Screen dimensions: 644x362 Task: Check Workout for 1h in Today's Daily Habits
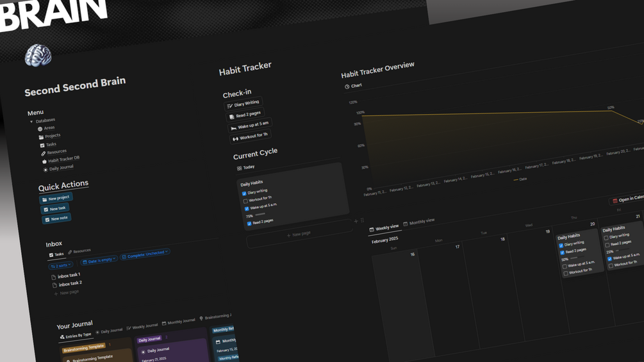pyautogui.click(x=245, y=201)
